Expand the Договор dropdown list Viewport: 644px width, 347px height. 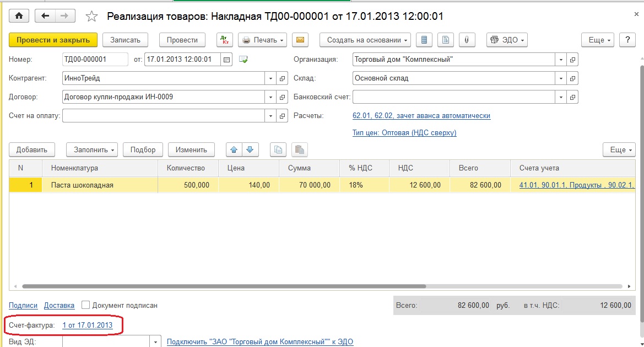(x=270, y=97)
